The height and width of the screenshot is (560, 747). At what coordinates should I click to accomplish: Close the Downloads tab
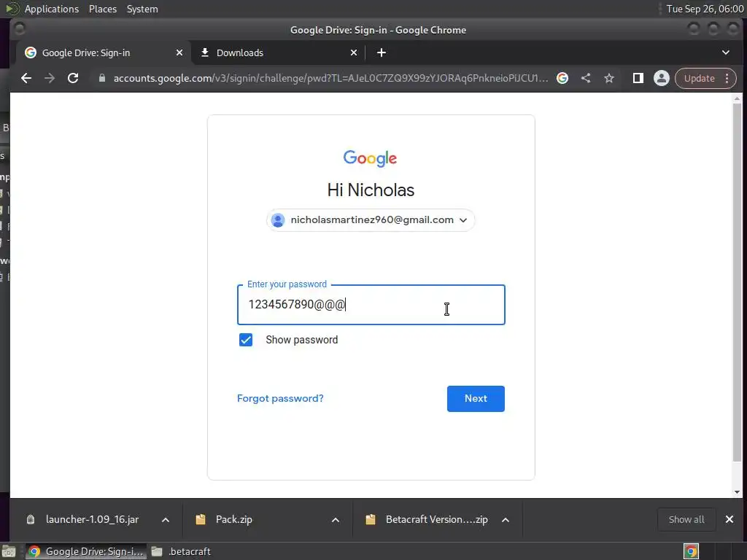click(x=354, y=52)
